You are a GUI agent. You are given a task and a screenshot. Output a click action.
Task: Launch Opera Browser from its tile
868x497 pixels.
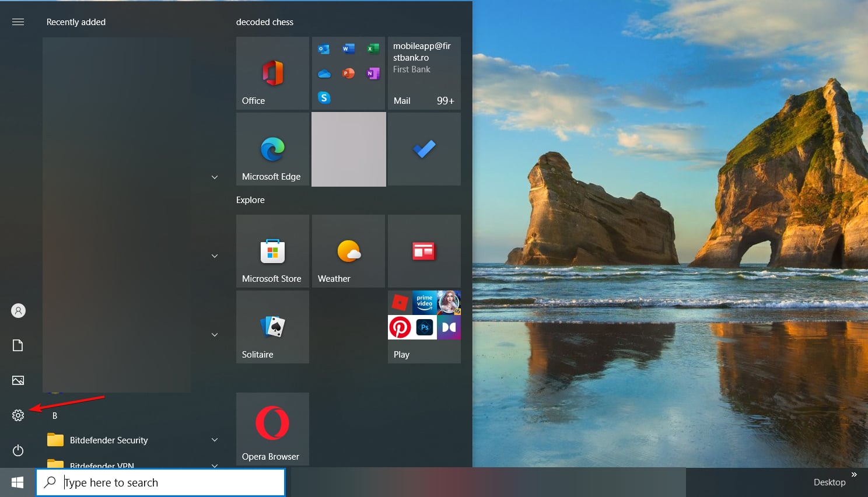click(x=272, y=429)
